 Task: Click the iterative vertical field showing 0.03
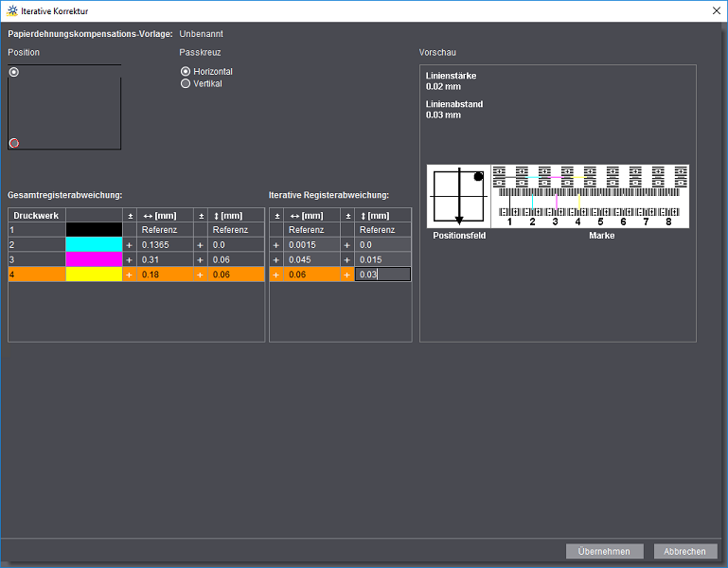(382, 275)
